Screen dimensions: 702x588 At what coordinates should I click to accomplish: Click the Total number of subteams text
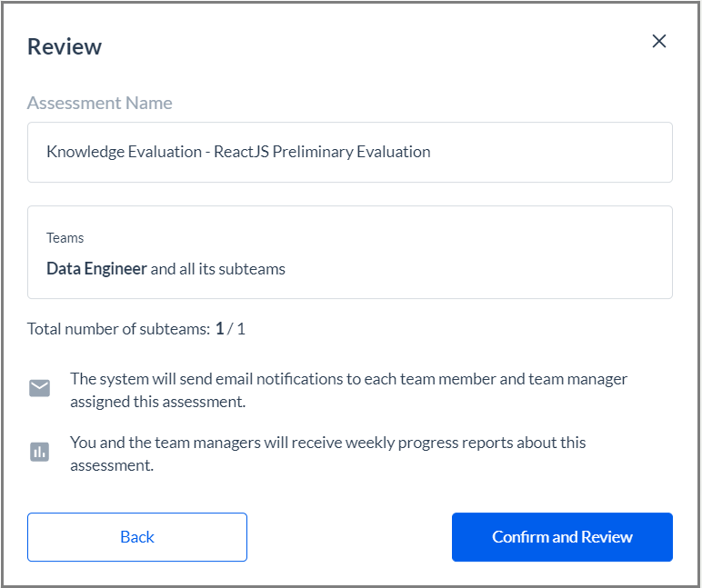click(118, 329)
